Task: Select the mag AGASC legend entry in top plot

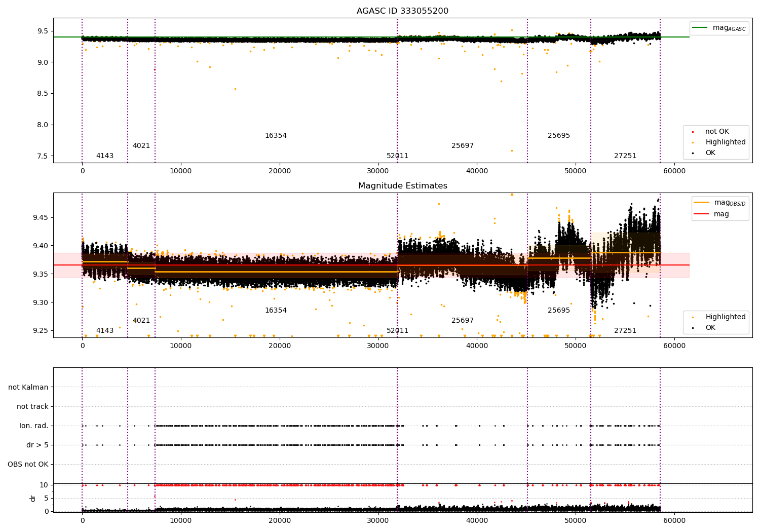Action: (719, 28)
